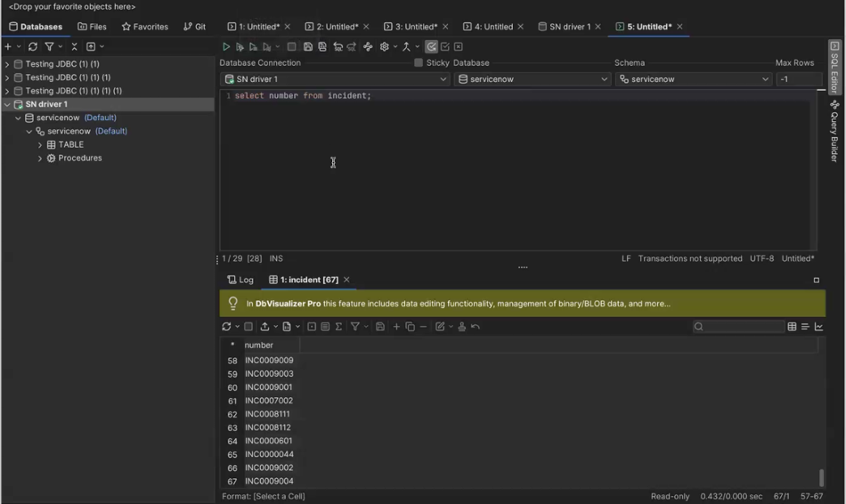Click the Edit cell pencil icon in the grid toolbar
The image size is (846, 504).
(x=440, y=327)
